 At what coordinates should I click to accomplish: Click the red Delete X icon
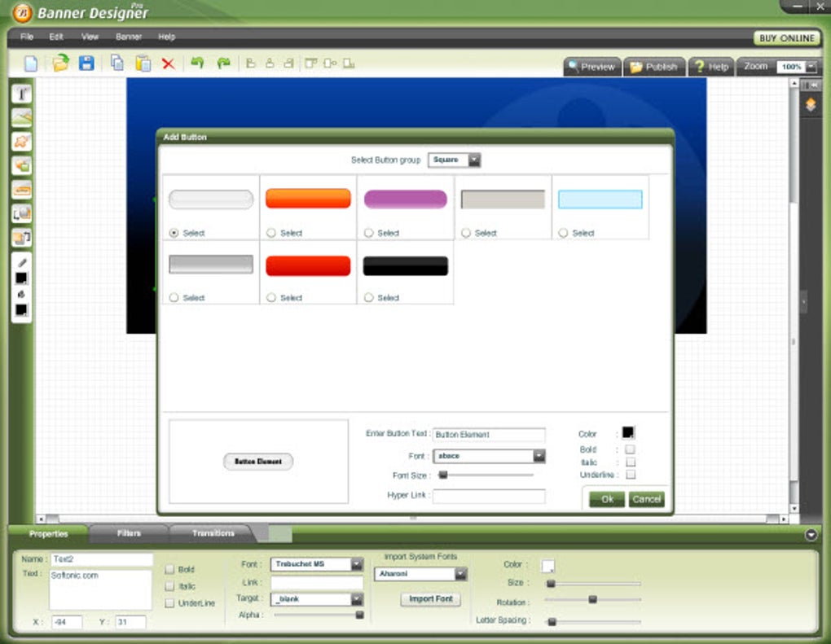pyautogui.click(x=168, y=64)
